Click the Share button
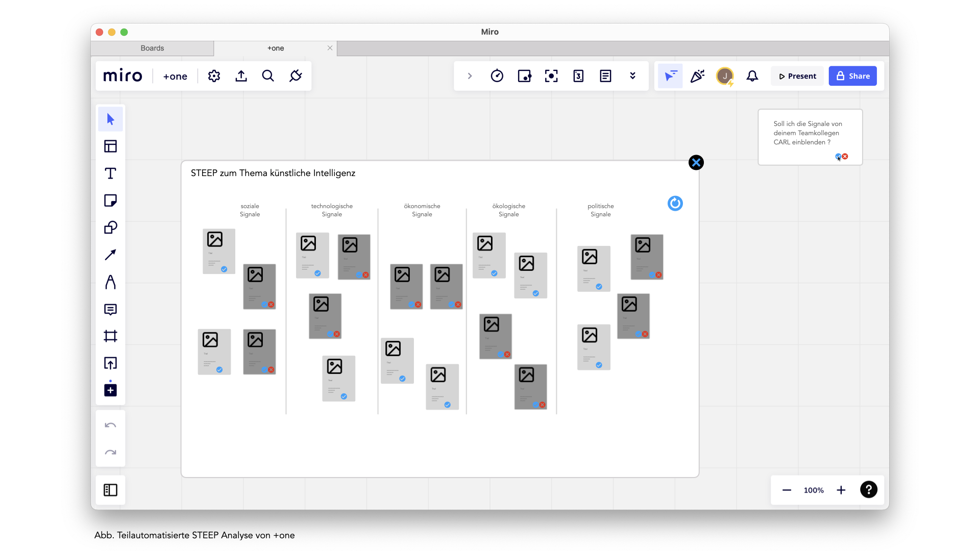Image resolution: width=980 pixels, height=551 pixels. [x=852, y=76]
